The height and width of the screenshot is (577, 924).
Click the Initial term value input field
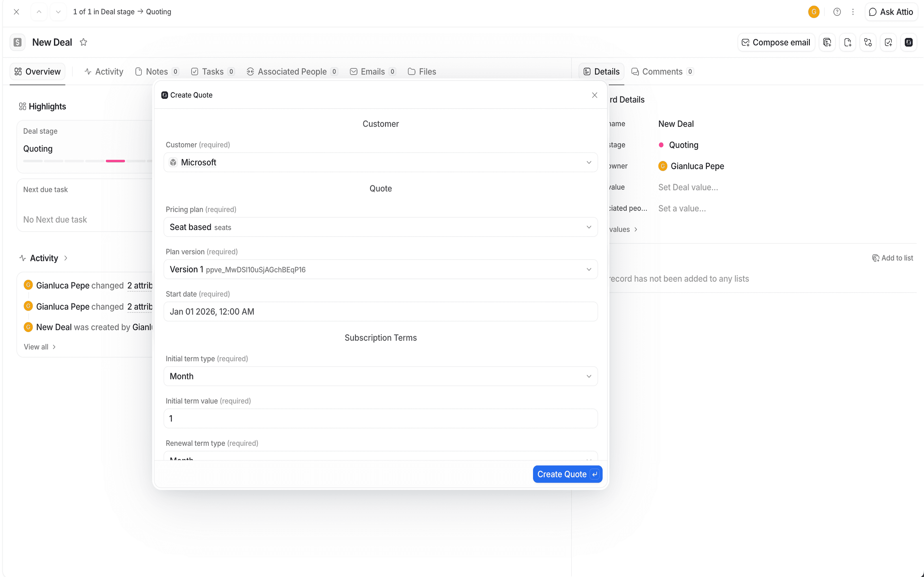tap(380, 419)
